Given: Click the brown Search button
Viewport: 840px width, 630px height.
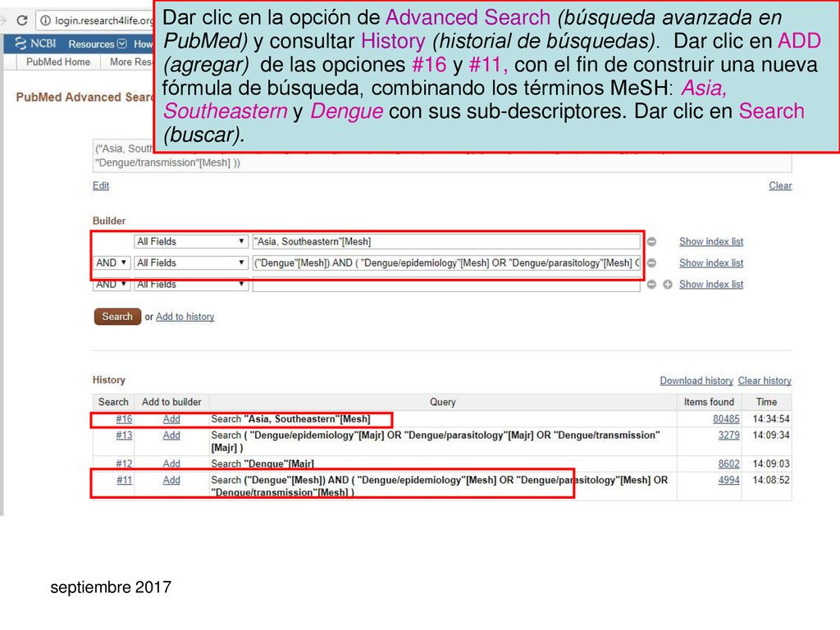Looking at the screenshot, I should pyautogui.click(x=117, y=317).
